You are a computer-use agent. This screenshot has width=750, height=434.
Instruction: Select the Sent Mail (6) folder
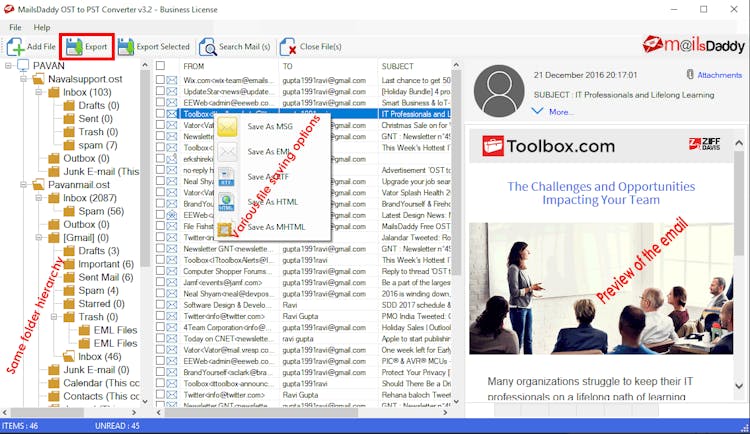tap(106, 277)
